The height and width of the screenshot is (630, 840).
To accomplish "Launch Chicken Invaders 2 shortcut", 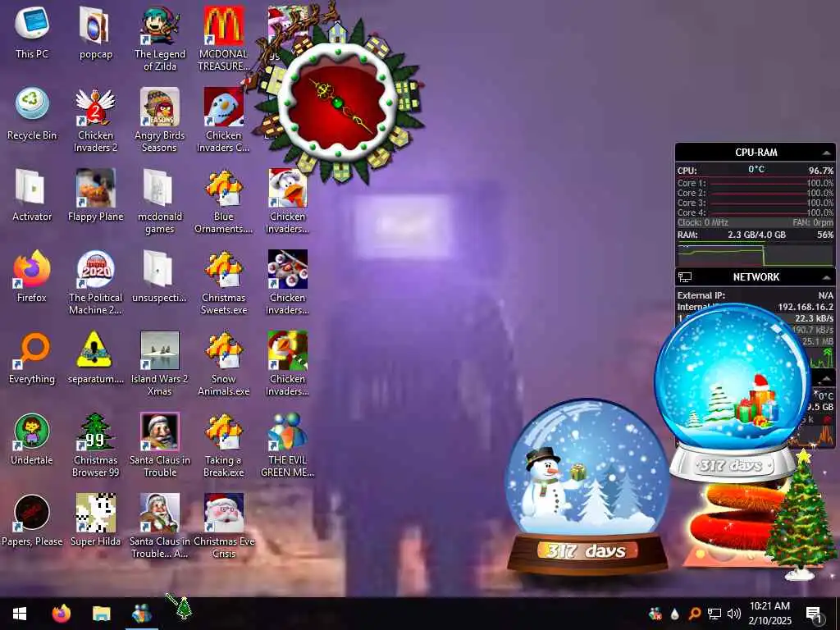I will click(x=95, y=119).
